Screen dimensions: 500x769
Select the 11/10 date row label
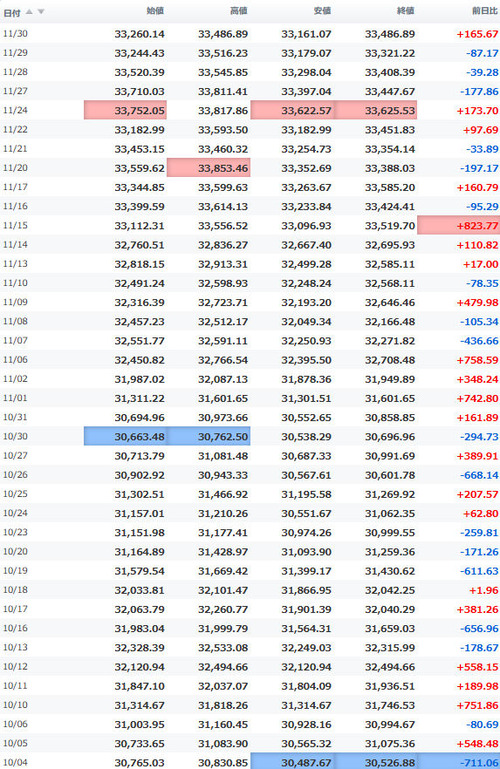[x=15, y=283]
